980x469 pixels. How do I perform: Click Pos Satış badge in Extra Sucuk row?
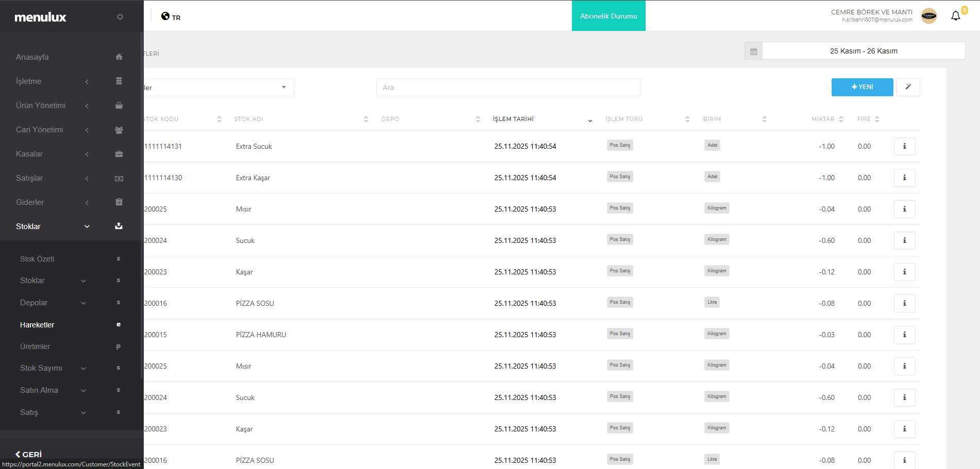coord(620,145)
